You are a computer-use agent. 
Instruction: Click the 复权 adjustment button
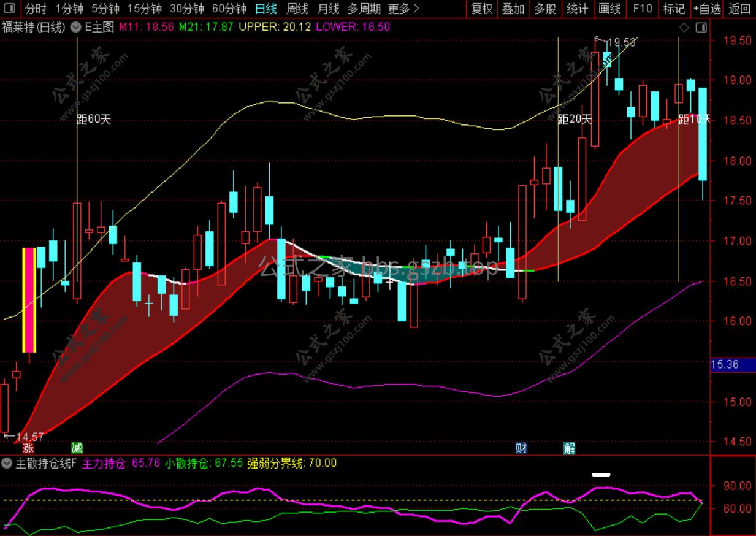[482, 9]
